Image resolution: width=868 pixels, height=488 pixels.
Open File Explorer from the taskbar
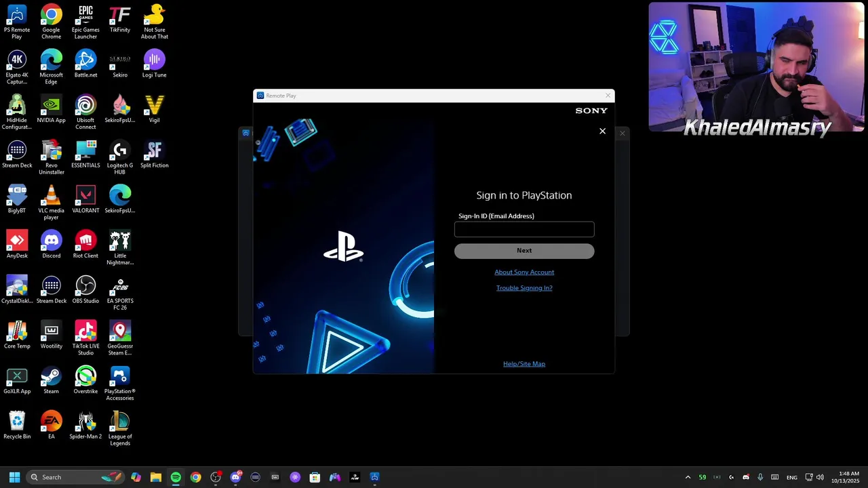pyautogui.click(x=156, y=477)
